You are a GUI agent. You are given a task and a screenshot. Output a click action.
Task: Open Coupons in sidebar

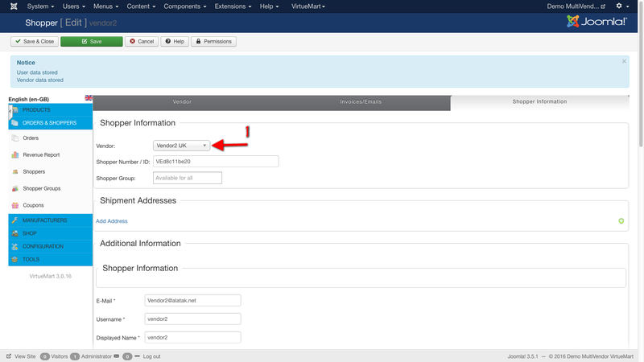[x=33, y=205]
